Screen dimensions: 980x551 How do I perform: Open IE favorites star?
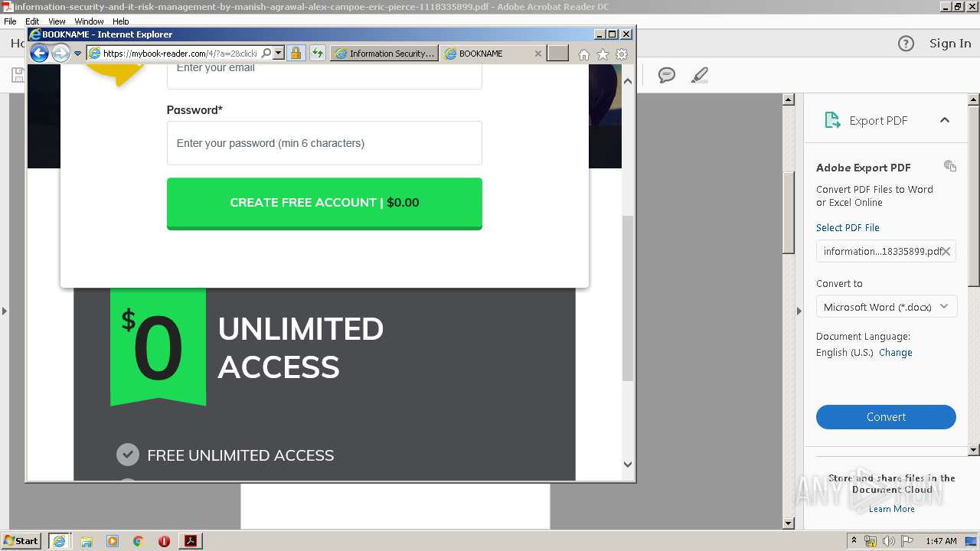603,54
